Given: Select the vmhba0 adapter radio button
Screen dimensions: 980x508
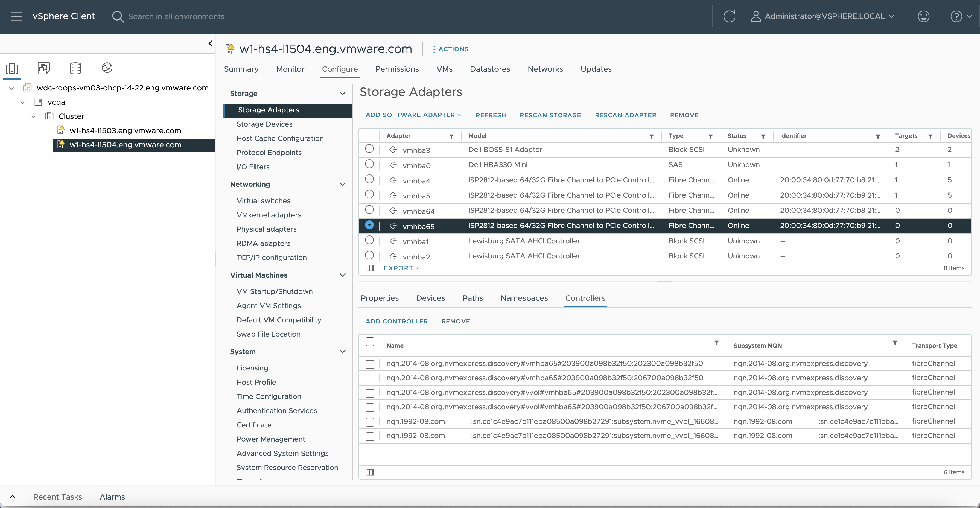Looking at the screenshot, I should click(369, 164).
